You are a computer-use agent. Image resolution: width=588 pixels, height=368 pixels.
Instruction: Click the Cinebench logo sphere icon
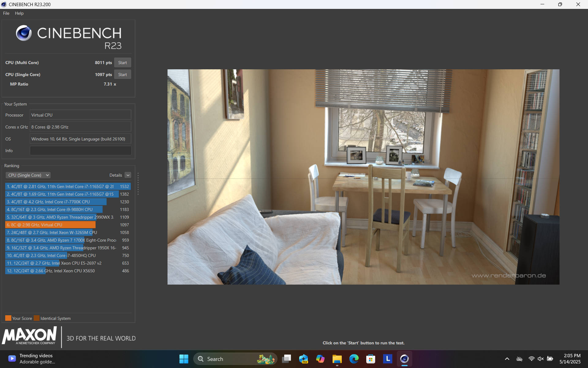click(x=24, y=33)
